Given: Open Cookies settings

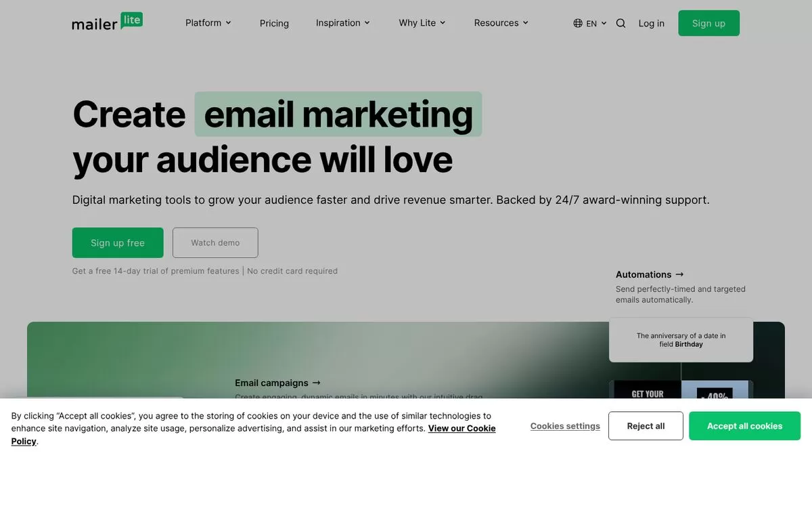Looking at the screenshot, I should (x=565, y=426).
